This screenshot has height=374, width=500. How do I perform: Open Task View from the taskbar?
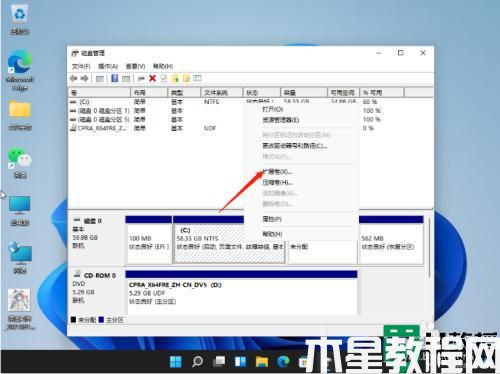pyautogui.click(x=219, y=361)
